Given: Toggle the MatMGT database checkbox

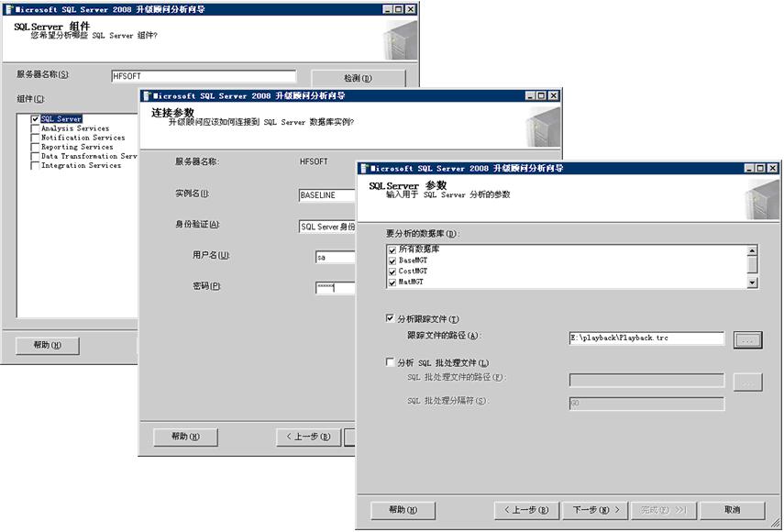Looking at the screenshot, I should [x=392, y=283].
